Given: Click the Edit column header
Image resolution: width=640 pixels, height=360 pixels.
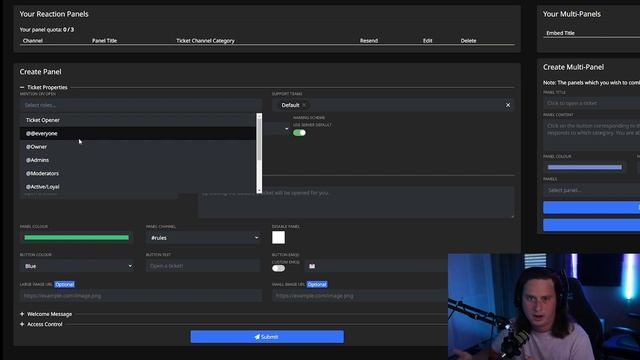Looking at the screenshot, I should [427, 40].
